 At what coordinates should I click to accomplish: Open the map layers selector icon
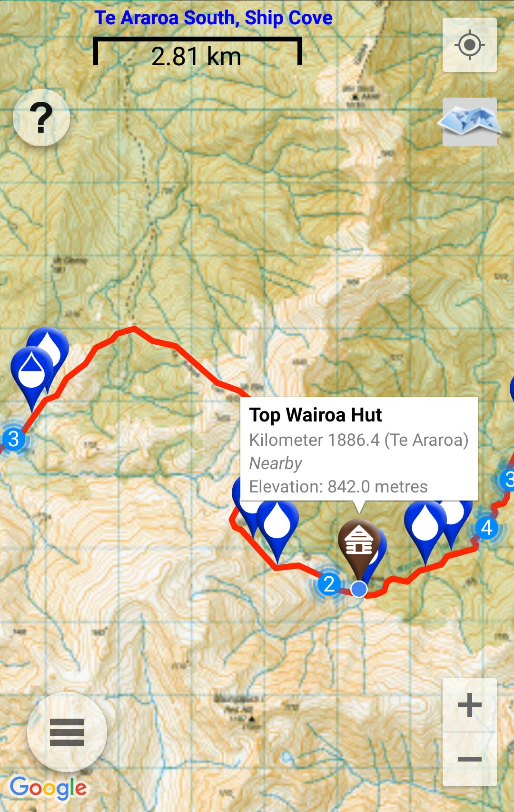tap(469, 122)
